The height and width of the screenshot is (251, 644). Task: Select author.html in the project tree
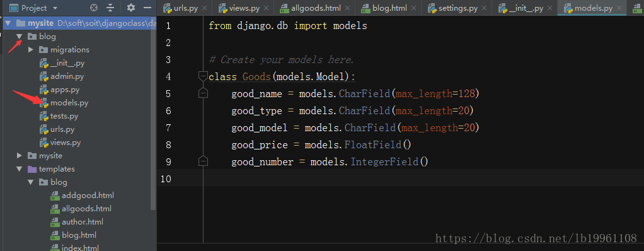click(x=83, y=222)
